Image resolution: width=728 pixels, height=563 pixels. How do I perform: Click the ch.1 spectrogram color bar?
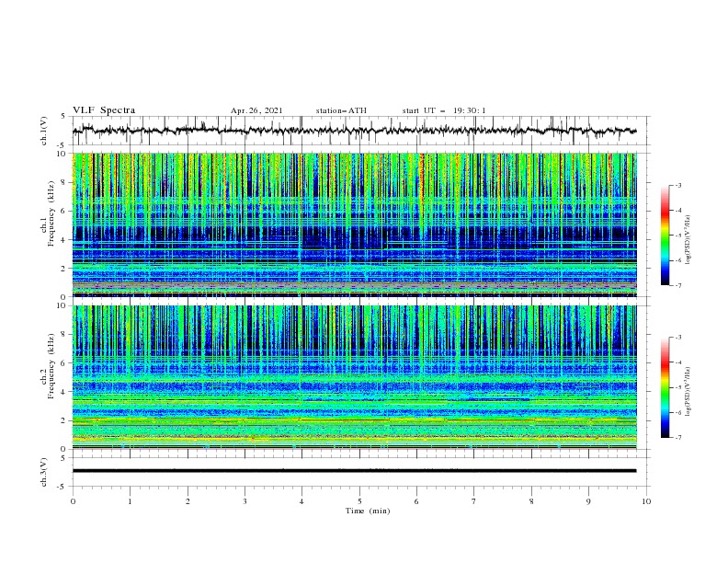(665, 236)
